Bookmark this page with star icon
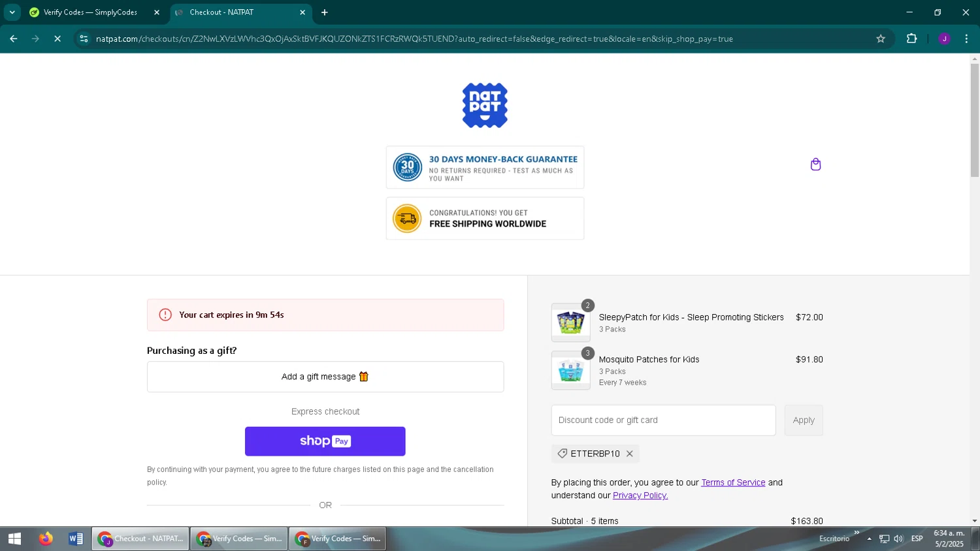Image resolution: width=980 pixels, height=551 pixels. [881, 39]
